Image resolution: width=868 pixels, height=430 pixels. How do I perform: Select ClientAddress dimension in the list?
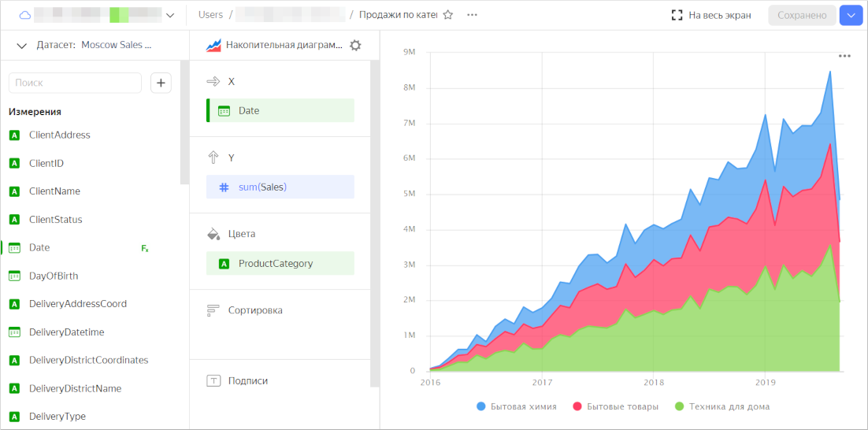59,135
